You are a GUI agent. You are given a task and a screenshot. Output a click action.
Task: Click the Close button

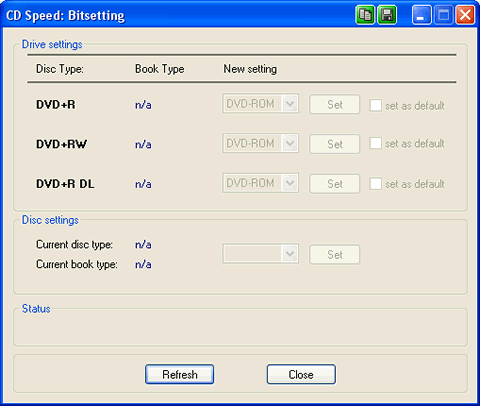[x=301, y=374]
